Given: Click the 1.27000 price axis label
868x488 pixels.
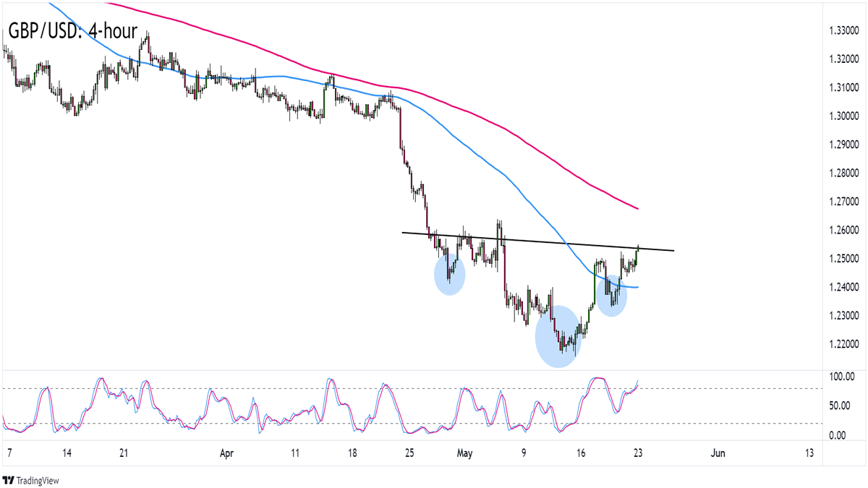Looking at the screenshot, I should point(845,202).
